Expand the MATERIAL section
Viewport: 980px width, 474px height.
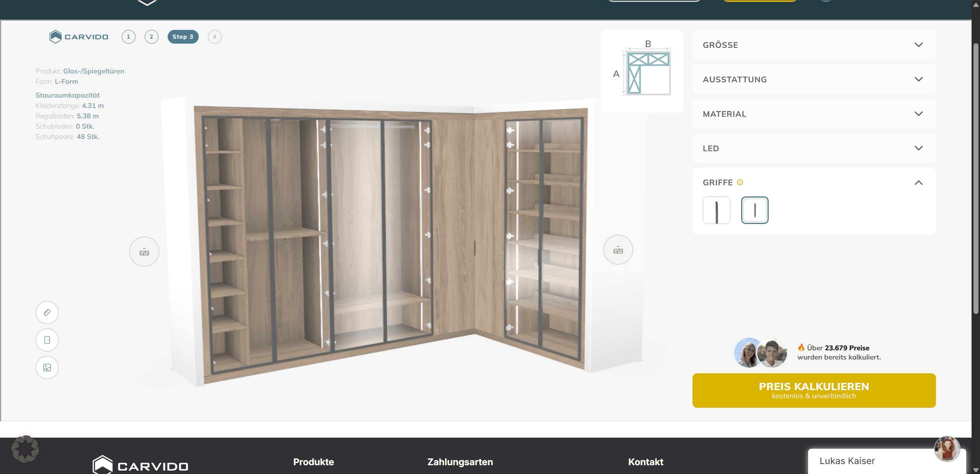(x=814, y=114)
